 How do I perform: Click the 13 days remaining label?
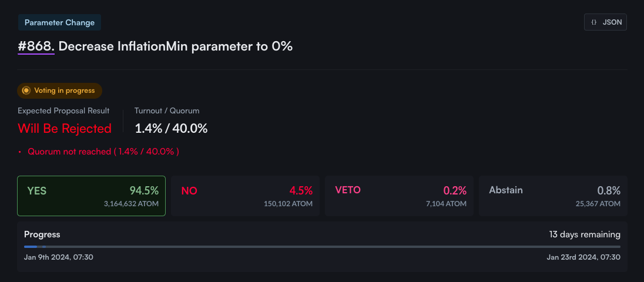pyautogui.click(x=585, y=234)
